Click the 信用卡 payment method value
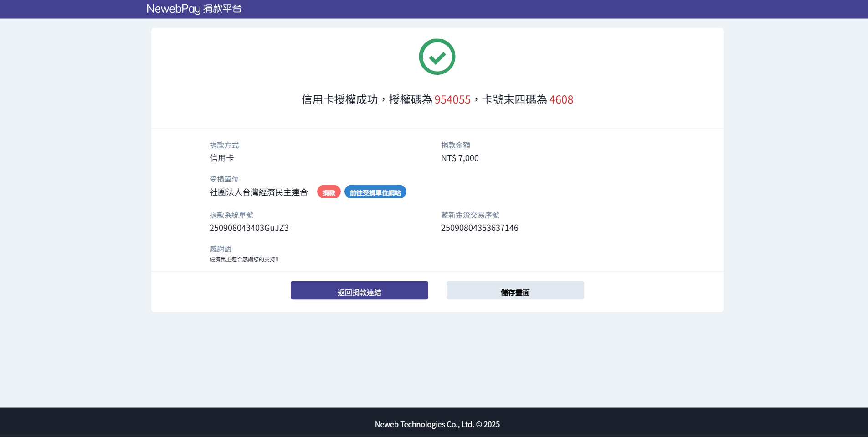Viewport: 868px width, 437px height. (221, 158)
